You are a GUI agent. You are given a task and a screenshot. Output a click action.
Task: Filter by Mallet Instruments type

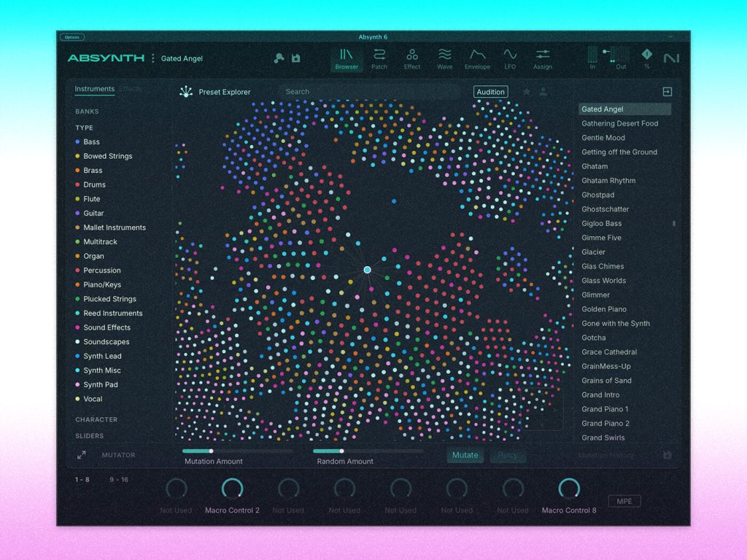pyautogui.click(x=111, y=227)
